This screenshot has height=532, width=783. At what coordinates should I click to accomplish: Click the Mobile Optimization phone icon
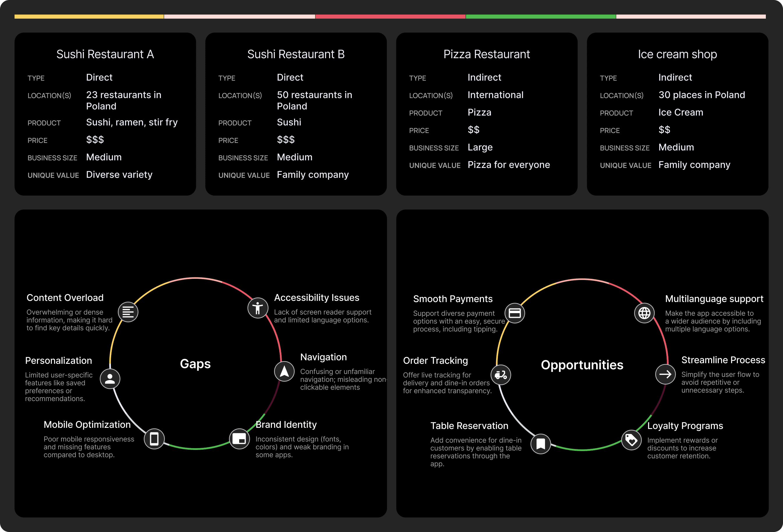154,439
